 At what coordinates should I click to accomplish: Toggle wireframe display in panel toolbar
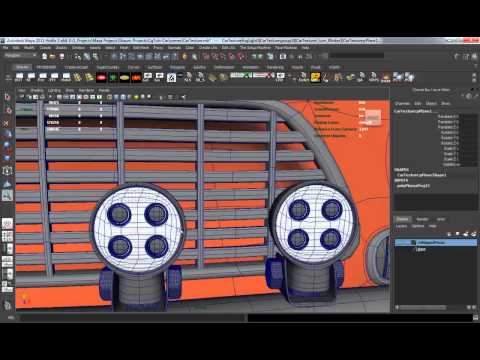tap(109, 97)
